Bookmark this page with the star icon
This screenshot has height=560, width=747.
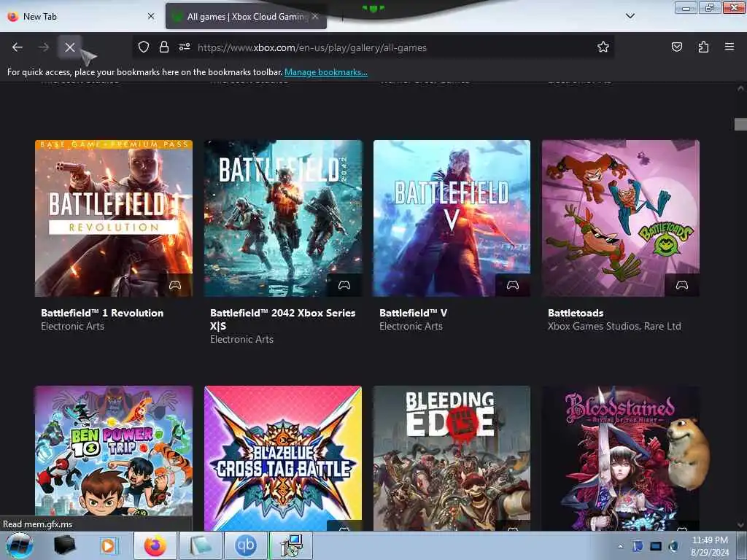[x=603, y=47]
